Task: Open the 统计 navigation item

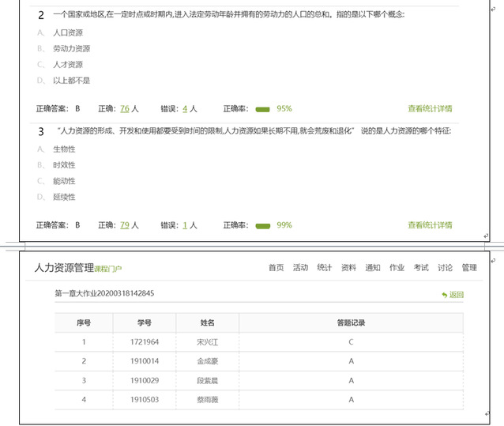Action: [x=324, y=268]
